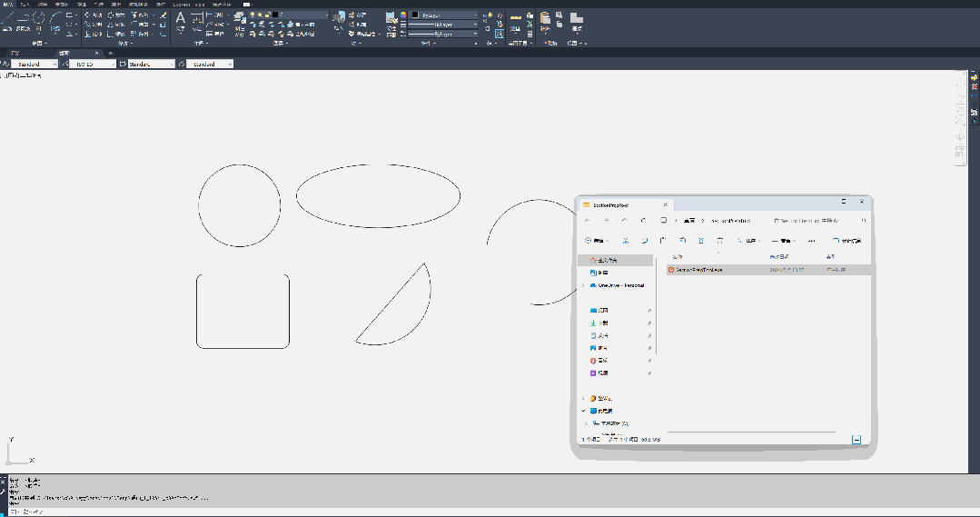Select SectionPropTool.exe file row

point(768,270)
